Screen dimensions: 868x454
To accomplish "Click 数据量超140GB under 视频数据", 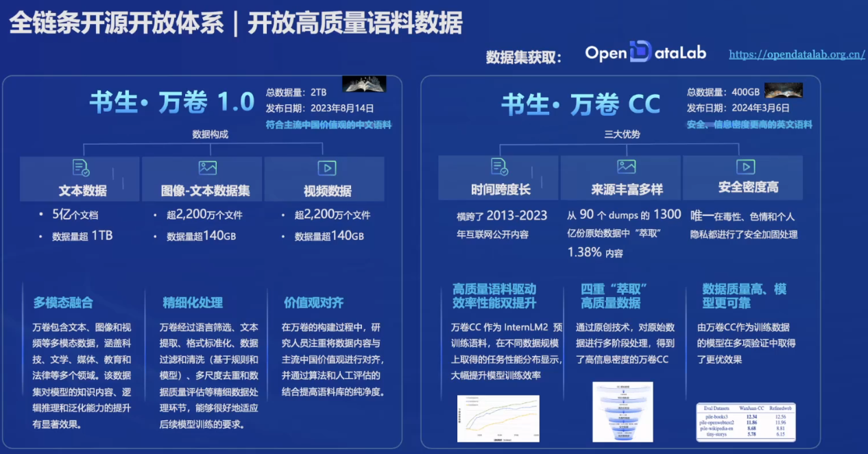I will [329, 236].
